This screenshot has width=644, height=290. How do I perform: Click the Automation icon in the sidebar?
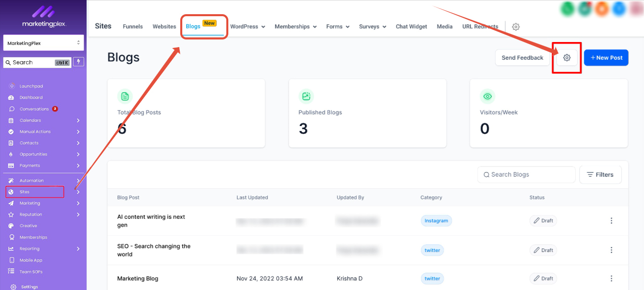[11, 181]
